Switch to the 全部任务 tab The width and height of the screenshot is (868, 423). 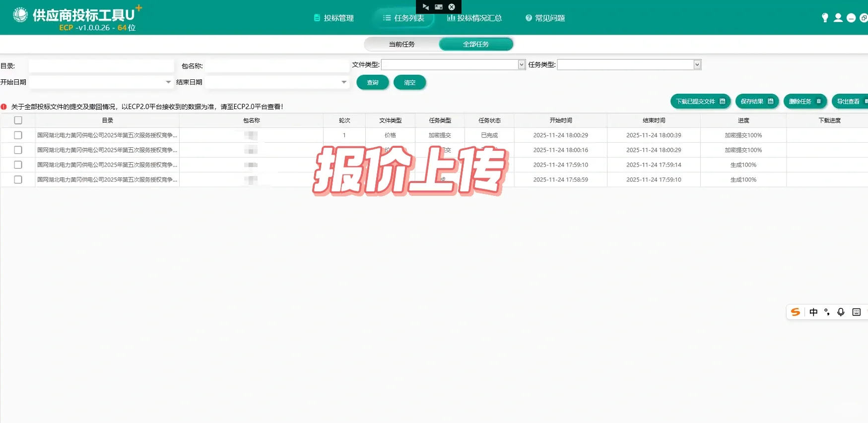tap(476, 44)
